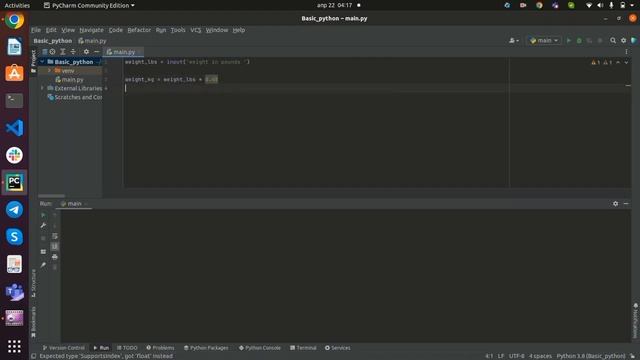Open the Window menu
The height and width of the screenshot is (360, 640).
(x=217, y=30)
